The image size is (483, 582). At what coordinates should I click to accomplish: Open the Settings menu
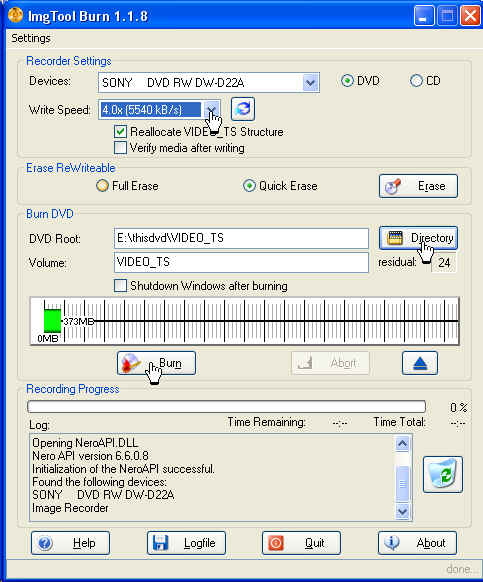pos(31,38)
